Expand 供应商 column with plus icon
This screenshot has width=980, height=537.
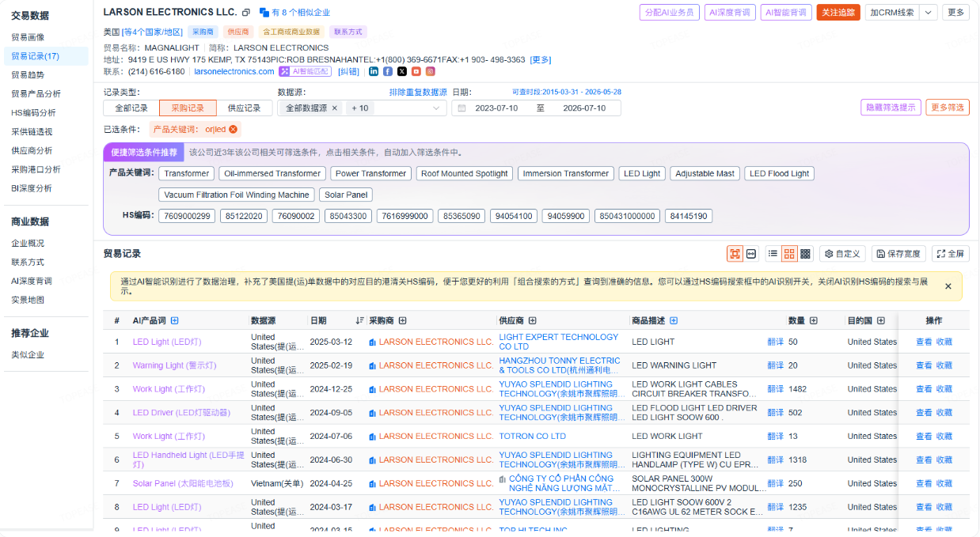[x=532, y=320]
